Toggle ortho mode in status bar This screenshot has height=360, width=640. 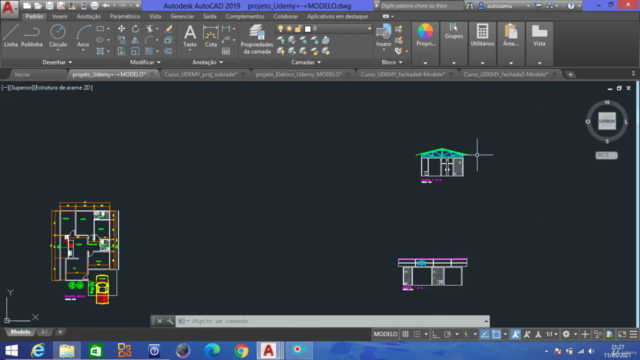436,334
